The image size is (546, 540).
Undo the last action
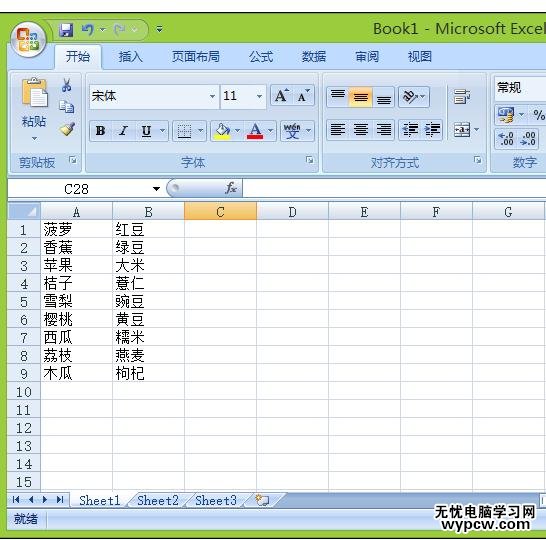88,30
